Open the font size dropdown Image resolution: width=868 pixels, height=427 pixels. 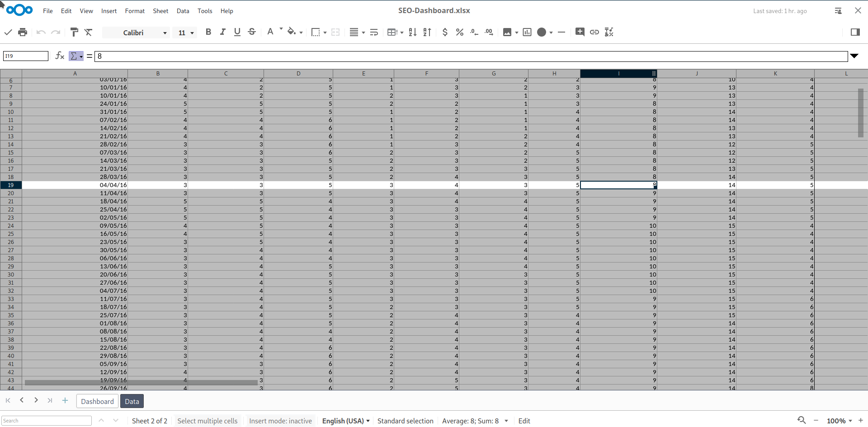pyautogui.click(x=191, y=33)
